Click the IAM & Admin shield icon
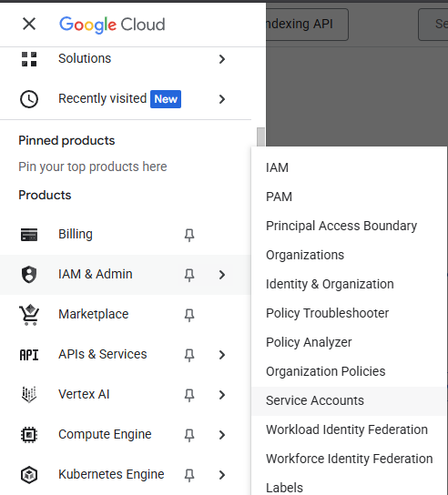The width and height of the screenshot is (448, 495). [29, 275]
